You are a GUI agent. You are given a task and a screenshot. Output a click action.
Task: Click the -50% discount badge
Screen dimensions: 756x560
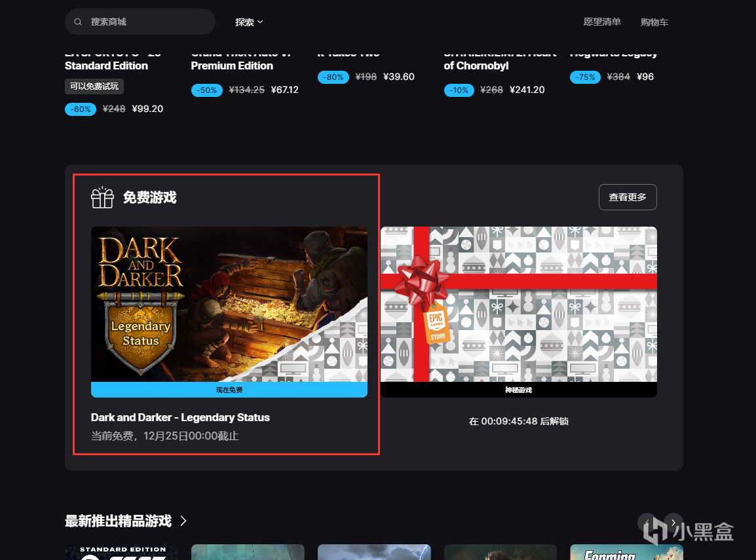tap(207, 90)
